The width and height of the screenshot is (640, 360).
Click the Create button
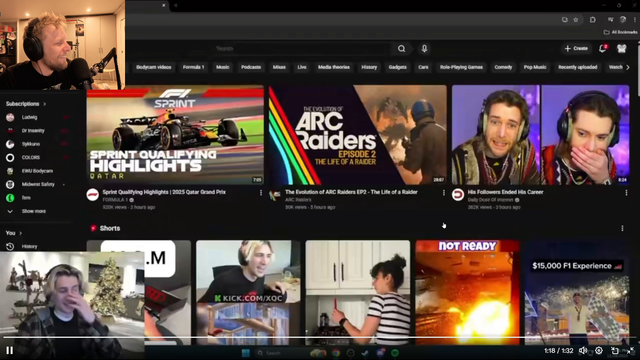pyautogui.click(x=576, y=48)
